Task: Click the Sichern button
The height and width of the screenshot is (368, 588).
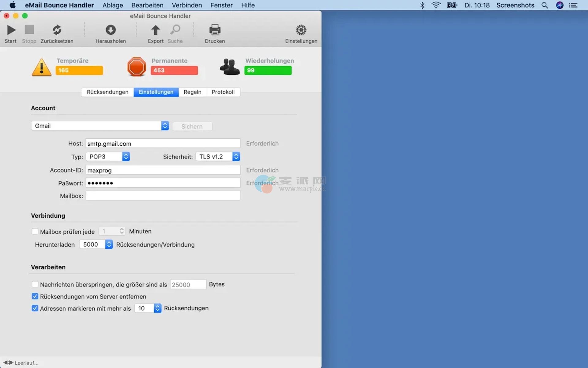Action: 192,126
